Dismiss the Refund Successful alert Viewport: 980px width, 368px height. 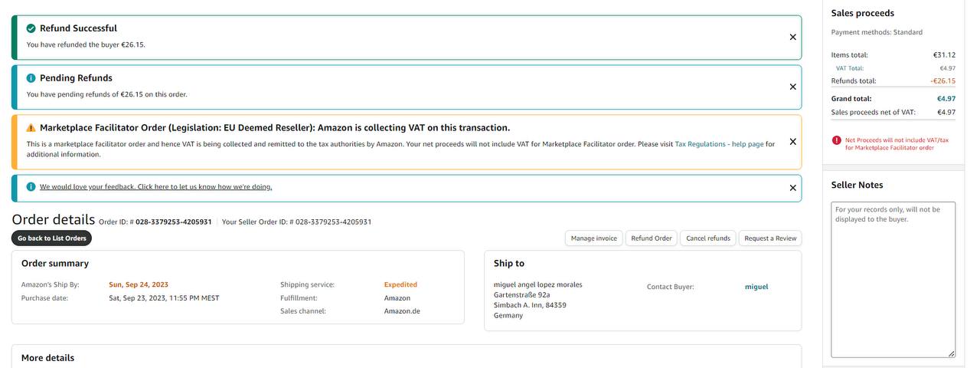tap(792, 37)
